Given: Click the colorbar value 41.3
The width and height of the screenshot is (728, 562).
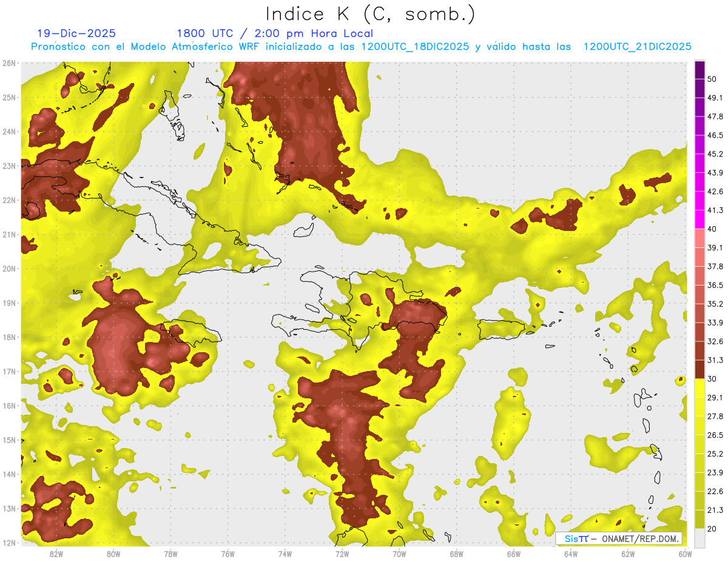Looking at the screenshot, I should [716, 210].
